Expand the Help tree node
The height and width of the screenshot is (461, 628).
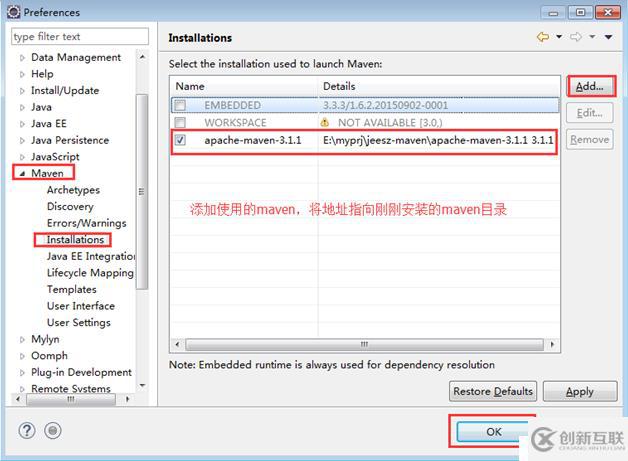point(22,74)
